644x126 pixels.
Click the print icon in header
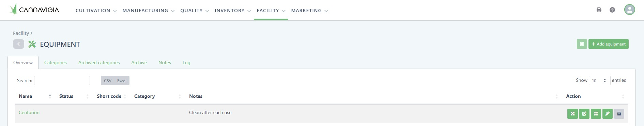[599, 10]
